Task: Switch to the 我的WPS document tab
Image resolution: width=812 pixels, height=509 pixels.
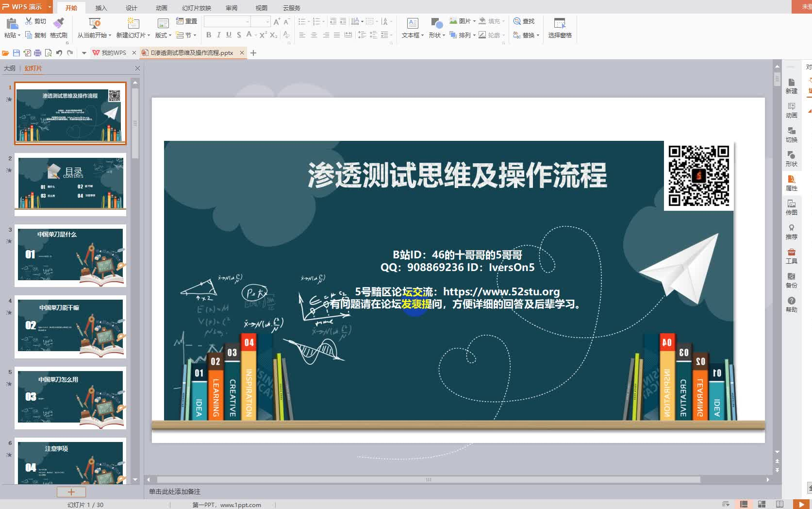Action: pos(114,52)
